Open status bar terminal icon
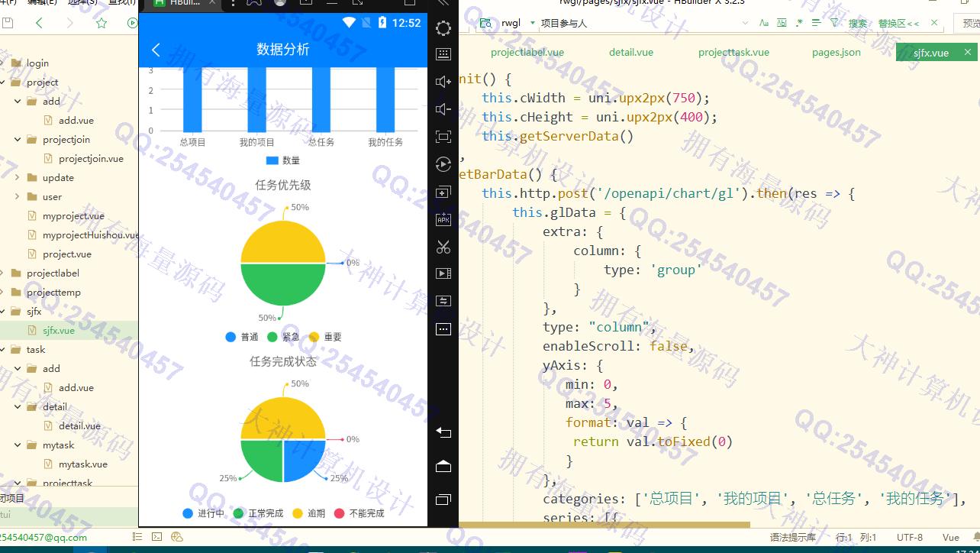The image size is (980, 553). click(157, 537)
